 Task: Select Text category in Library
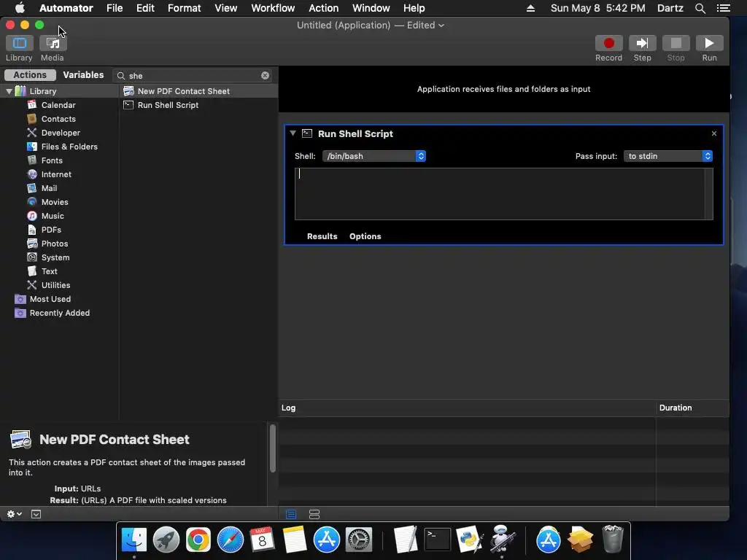(x=49, y=271)
